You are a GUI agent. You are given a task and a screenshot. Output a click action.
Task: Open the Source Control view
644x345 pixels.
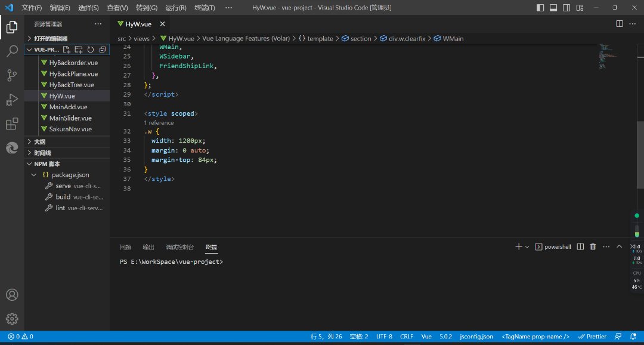[x=12, y=75]
